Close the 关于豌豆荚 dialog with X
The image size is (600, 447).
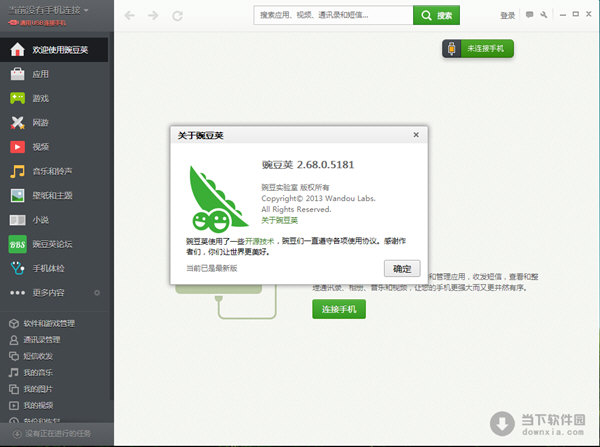[416, 135]
